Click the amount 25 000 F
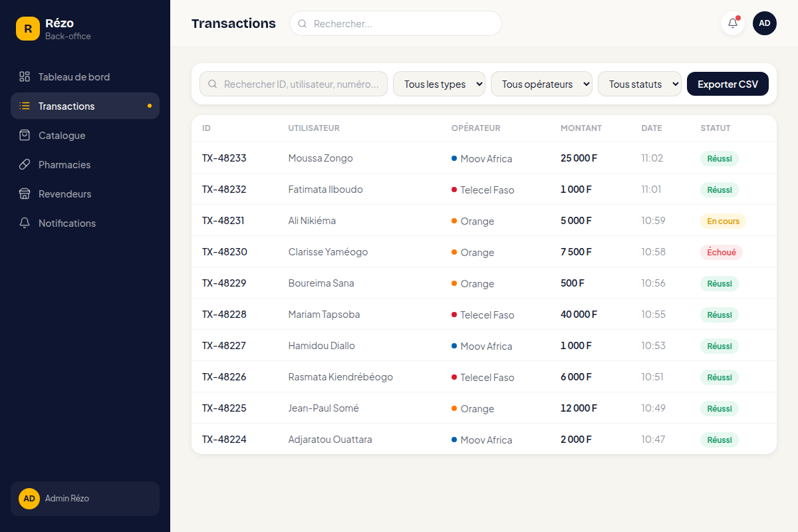This screenshot has height=532, width=798. click(x=579, y=158)
